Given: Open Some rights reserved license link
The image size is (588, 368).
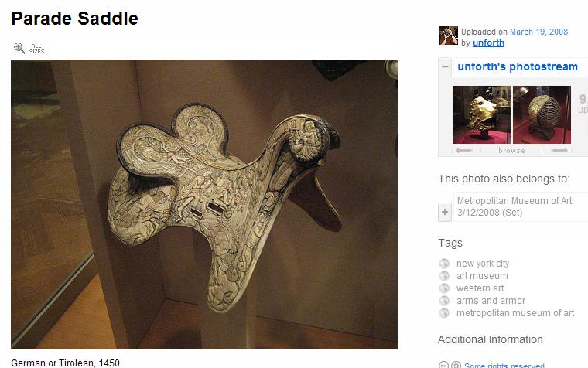Looking at the screenshot, I should click(504, 366).
